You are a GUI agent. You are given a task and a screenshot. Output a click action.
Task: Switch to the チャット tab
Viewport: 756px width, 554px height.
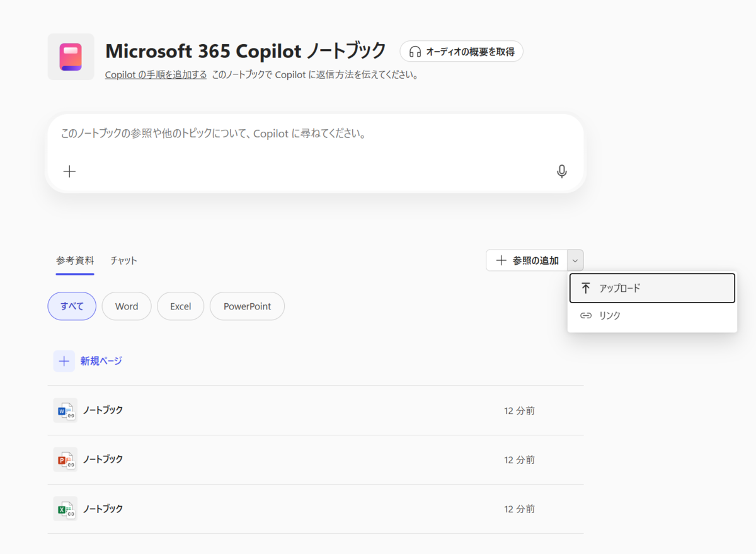pyautogui.click(x=123, y=260)
